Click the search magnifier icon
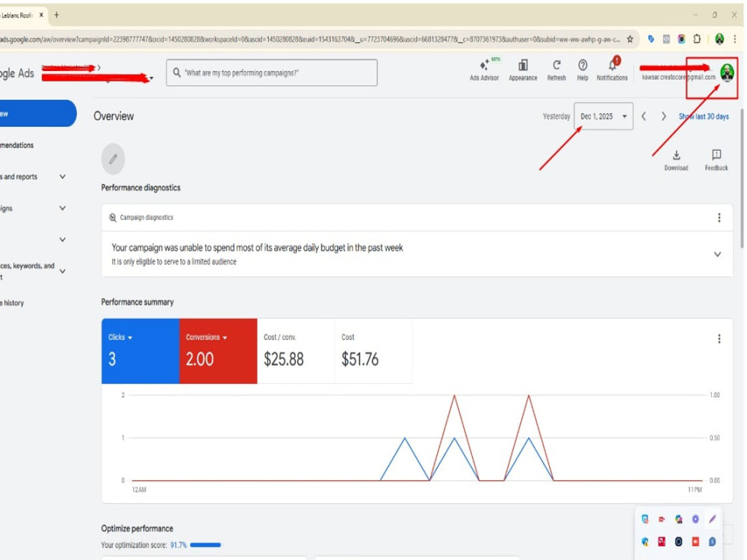747x560 pixels. 177,72
